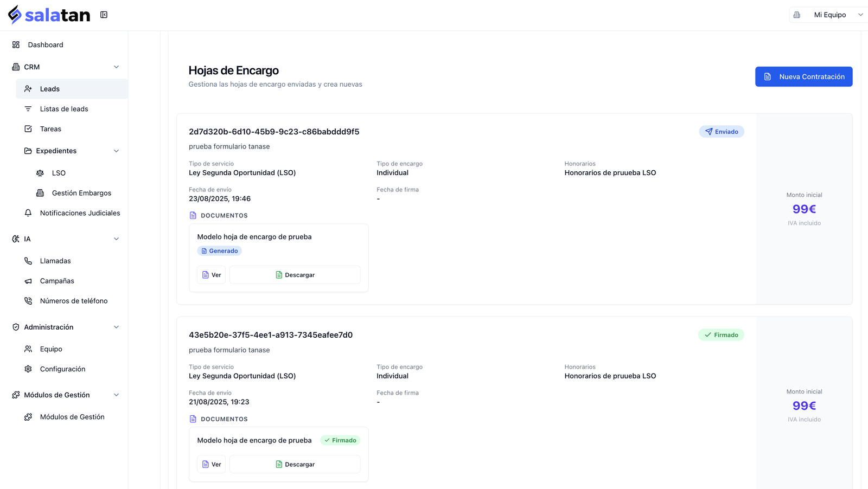The height and width of the screenshot is (489, 868).
Task: Click the Módulos de Gestión sub-item puzzle icon
Action: pyautogui.click(x=28, y=417)
